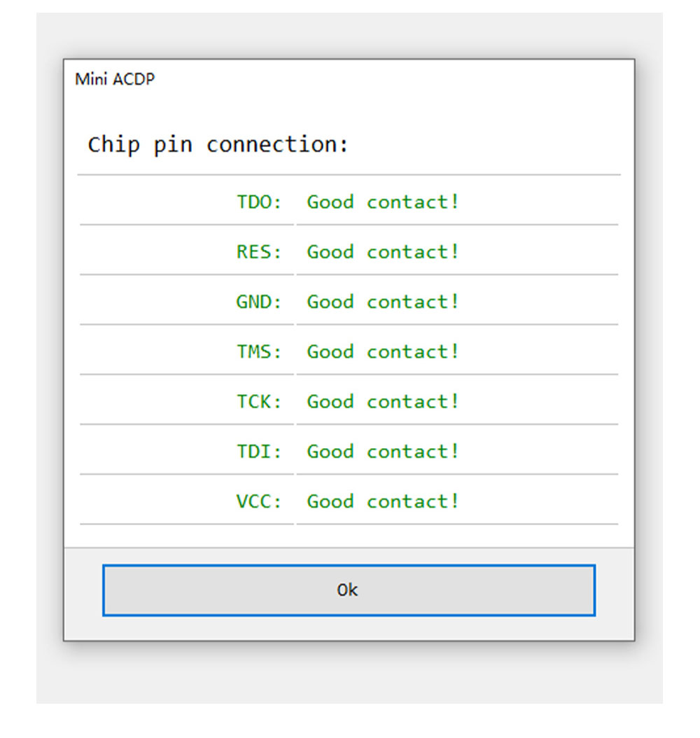The height and width of the screenshot is (738, 700).
Task: Select the TCK pin label
Action: click(x=258, y=401)
